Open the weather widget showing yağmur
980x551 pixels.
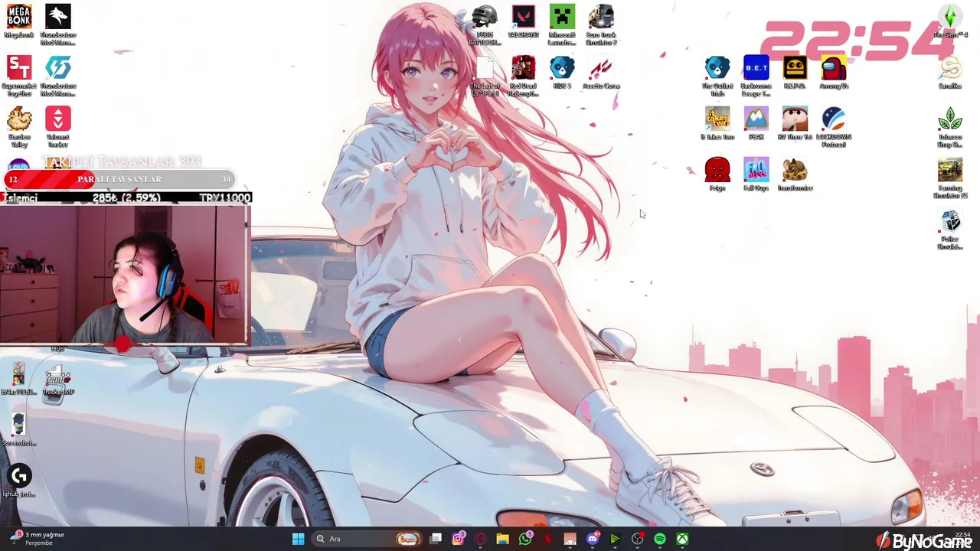(37, 539)
